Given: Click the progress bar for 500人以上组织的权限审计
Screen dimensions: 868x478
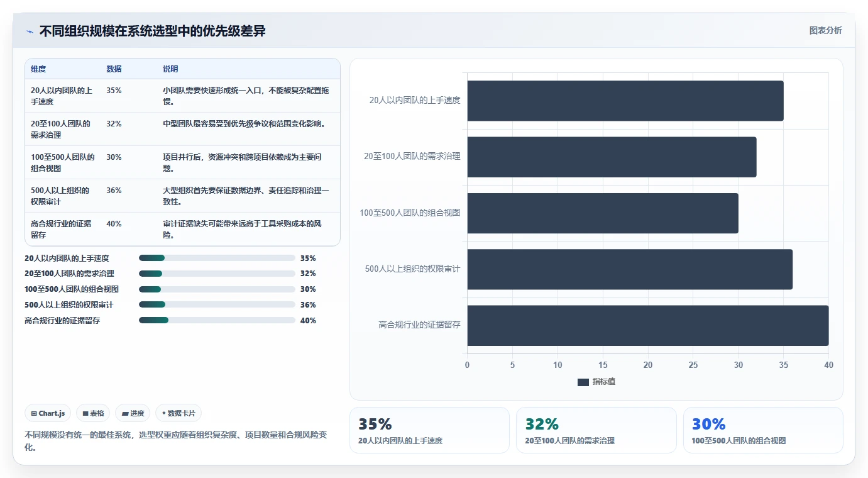Looking at the screenshot, I should coord(217,304).
